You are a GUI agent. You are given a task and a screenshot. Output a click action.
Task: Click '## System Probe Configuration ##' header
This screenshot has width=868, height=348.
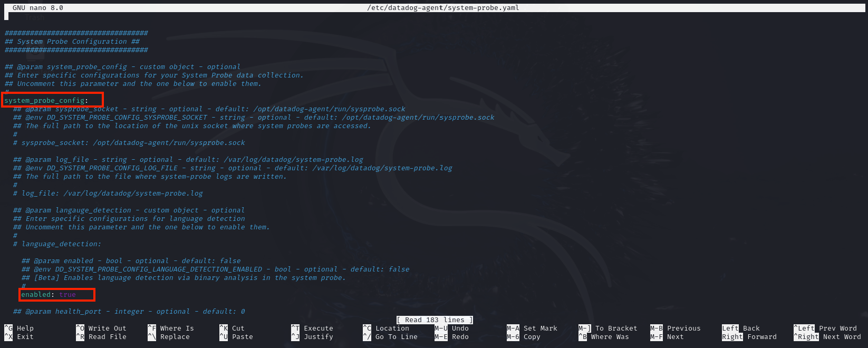coord(72,42)
